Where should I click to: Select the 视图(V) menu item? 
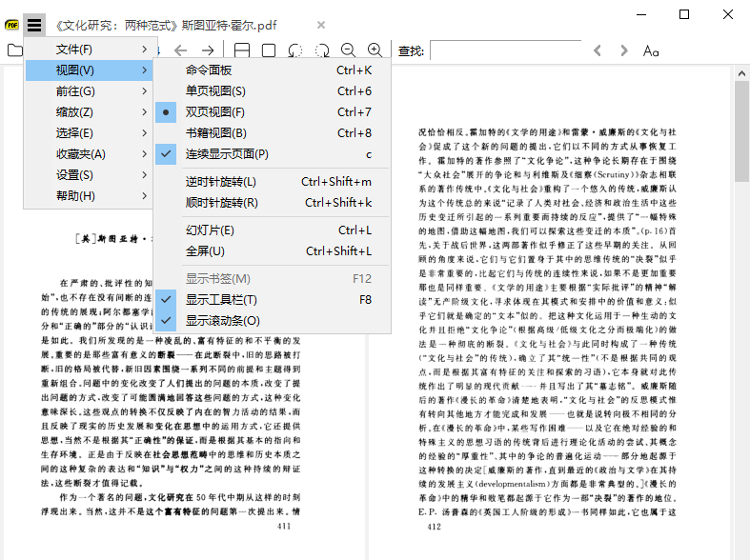pyautogui.click(x=90, y=70)
